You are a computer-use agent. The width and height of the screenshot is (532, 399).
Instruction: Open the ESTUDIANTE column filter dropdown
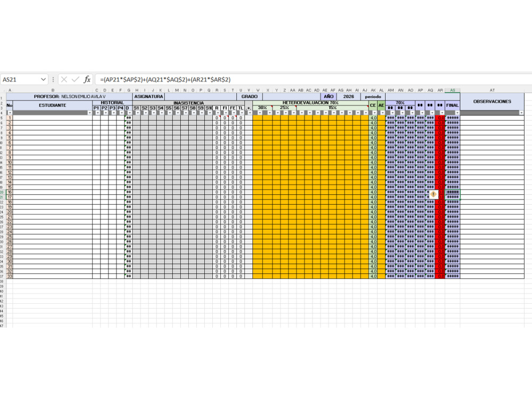pyautogui.click(x=89, y=113)
